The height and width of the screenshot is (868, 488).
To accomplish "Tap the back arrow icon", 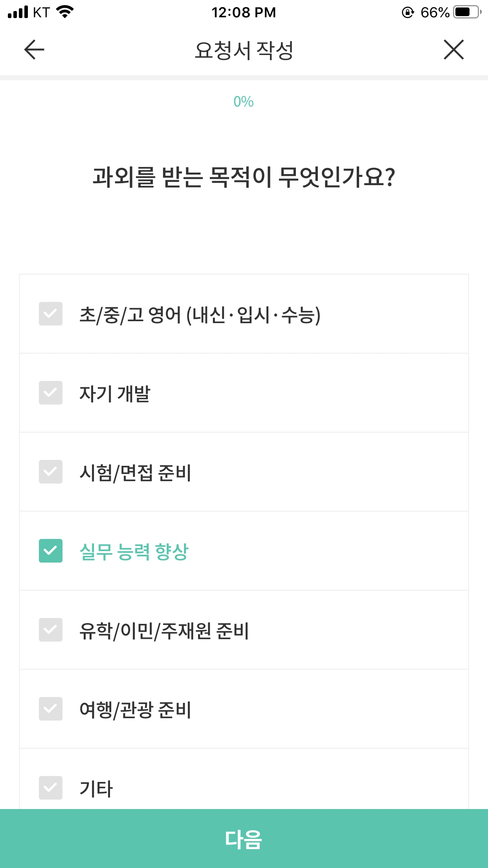I will click(x=34, y=50).
